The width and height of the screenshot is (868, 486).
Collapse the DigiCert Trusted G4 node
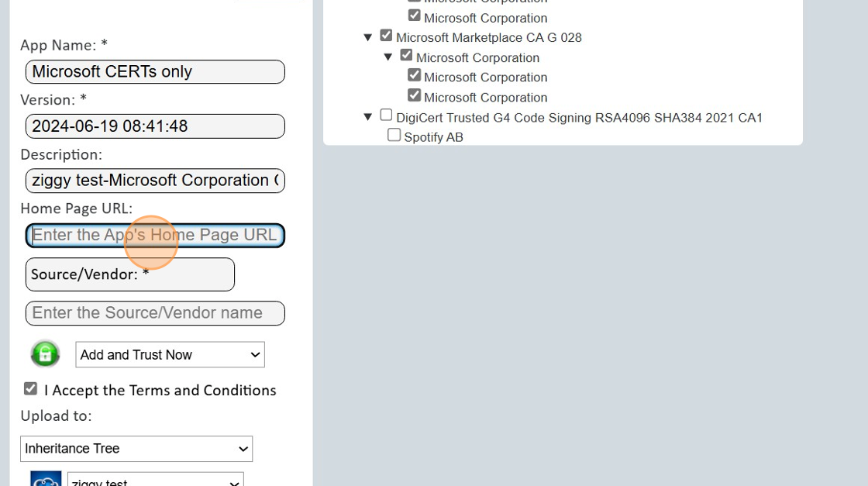(368, 117)
